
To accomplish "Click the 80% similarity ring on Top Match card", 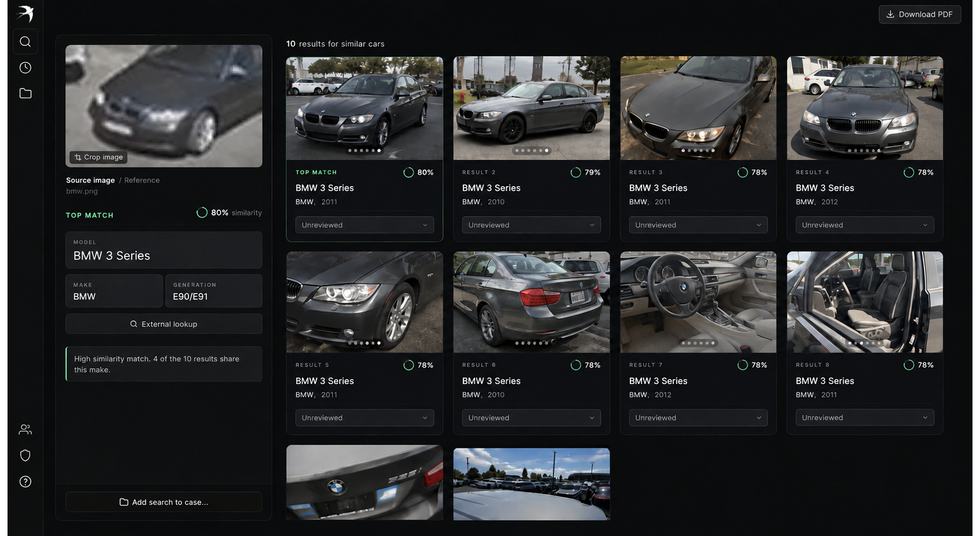I will pyautogui.click(x=409, y=172).
